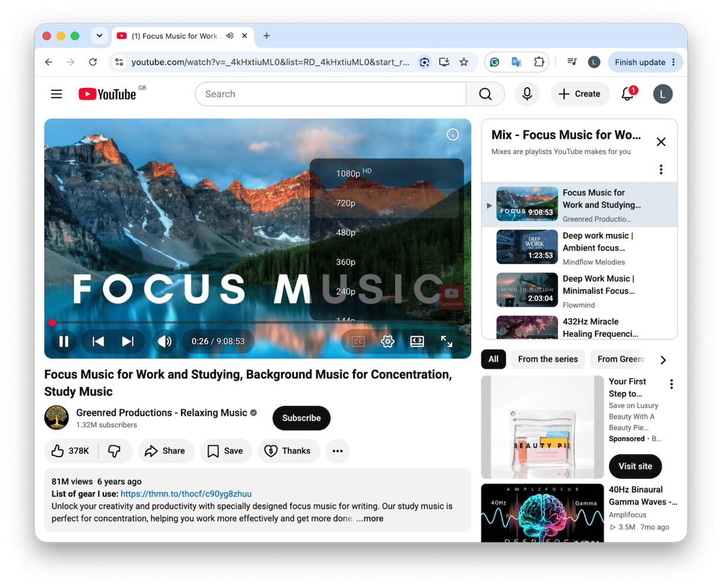Select From Greenred filter chip
This screenshot has height=588, width=722.
pos(621,359)
